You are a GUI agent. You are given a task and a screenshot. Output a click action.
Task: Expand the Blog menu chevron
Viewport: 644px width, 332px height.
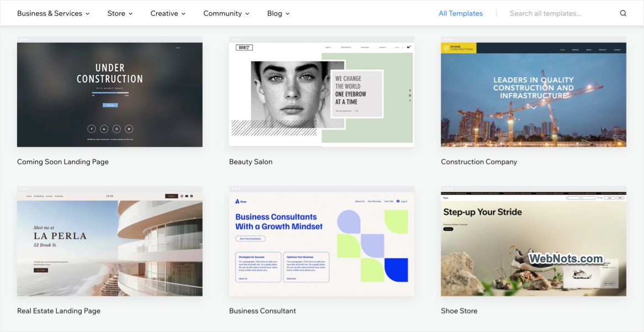pos(288,14)
